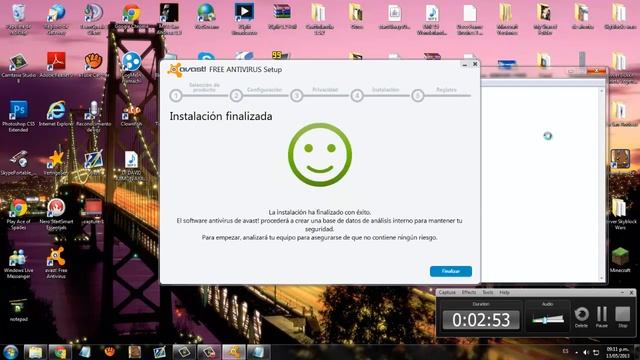Open Nero StartSmart Essentials shortcut
640x360 pixels.
pyautogui.click(x=56, y=214)
